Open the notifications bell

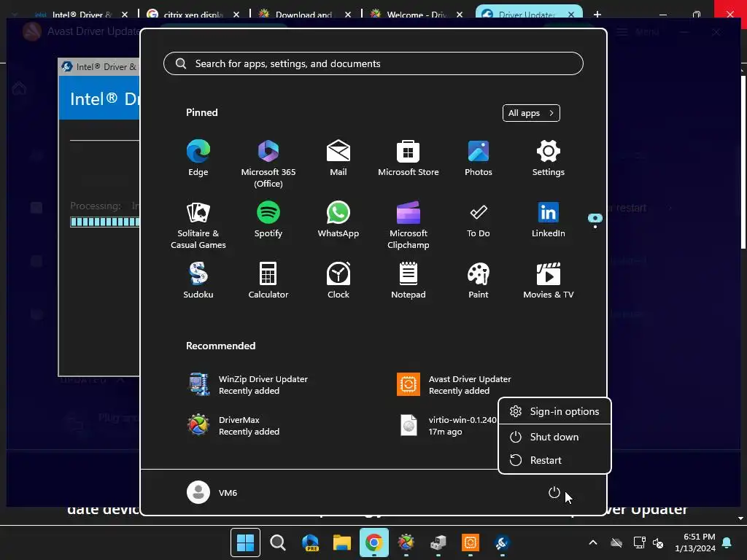click(x=727, y=542)
